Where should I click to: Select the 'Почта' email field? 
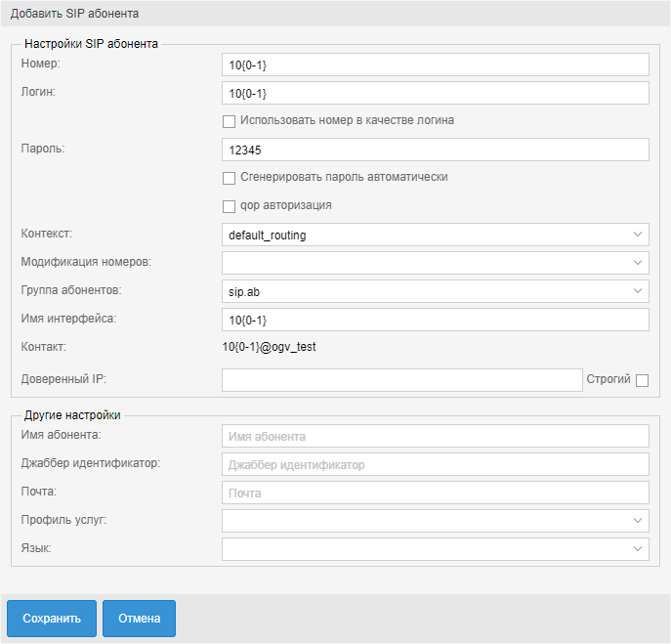click(435, 493)
